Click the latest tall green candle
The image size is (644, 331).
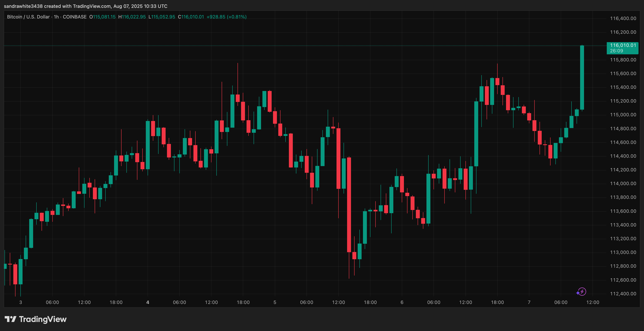582,78
